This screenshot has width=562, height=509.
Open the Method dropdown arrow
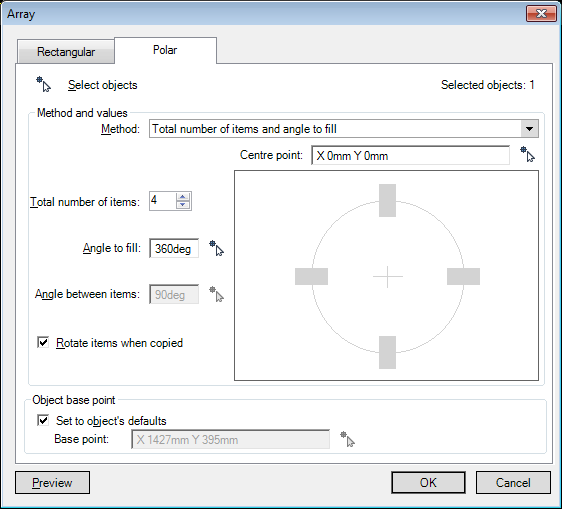[529, 129]
